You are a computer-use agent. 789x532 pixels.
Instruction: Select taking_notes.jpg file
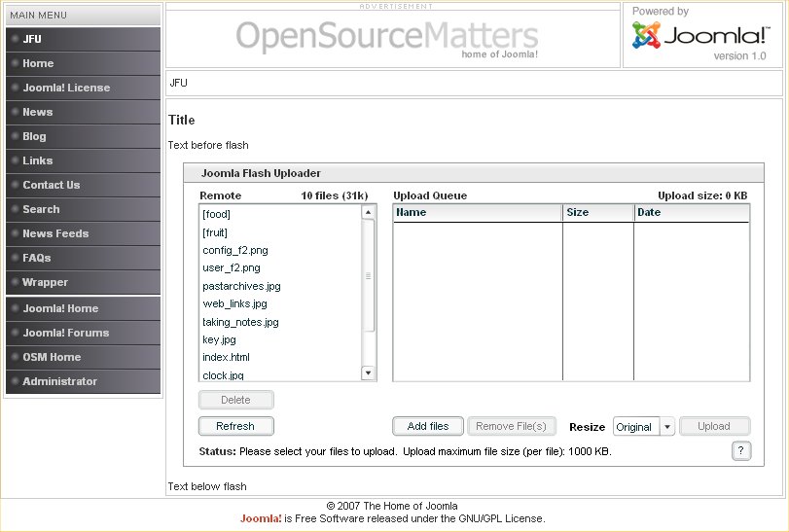tap(280, 322)
